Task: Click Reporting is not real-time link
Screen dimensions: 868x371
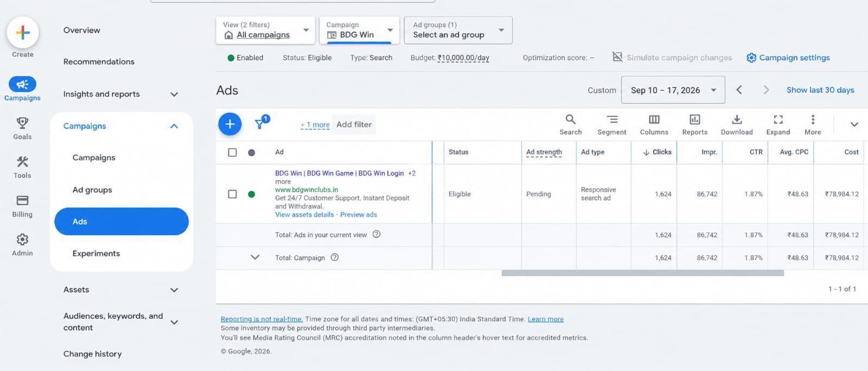Action: click(x=261, y=319)
